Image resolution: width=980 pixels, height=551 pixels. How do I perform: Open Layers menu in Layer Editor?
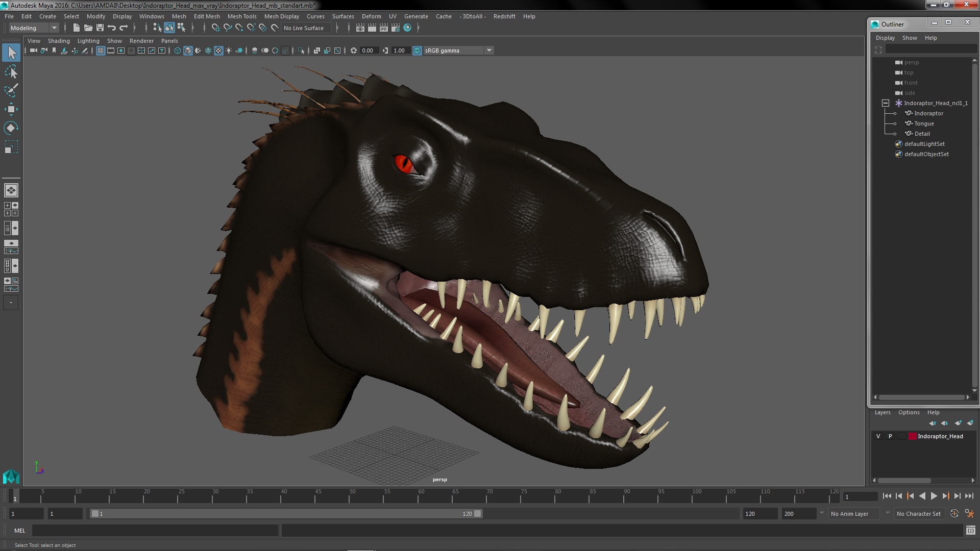882,412
